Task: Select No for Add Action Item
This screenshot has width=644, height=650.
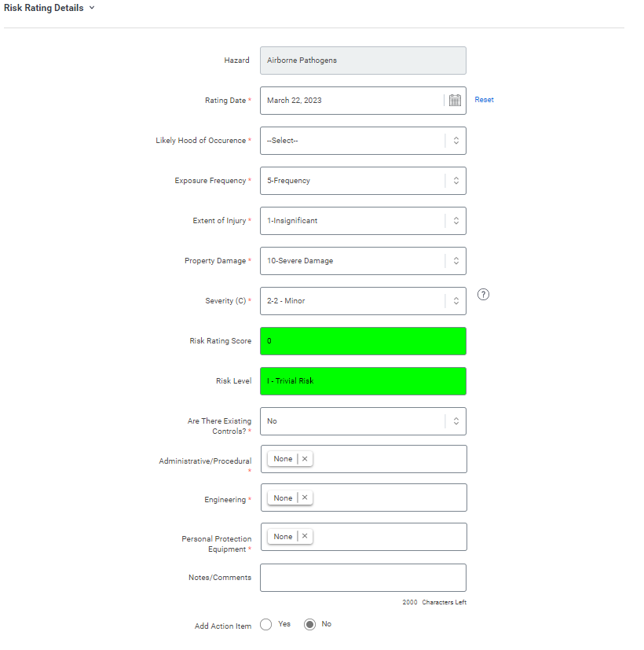Action: coord(309,624)
